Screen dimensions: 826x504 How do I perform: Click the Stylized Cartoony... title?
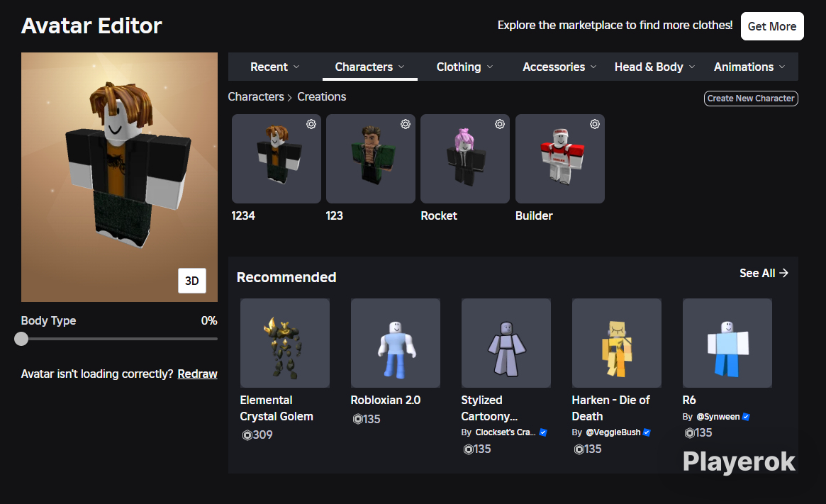click(x=489, y=408)
